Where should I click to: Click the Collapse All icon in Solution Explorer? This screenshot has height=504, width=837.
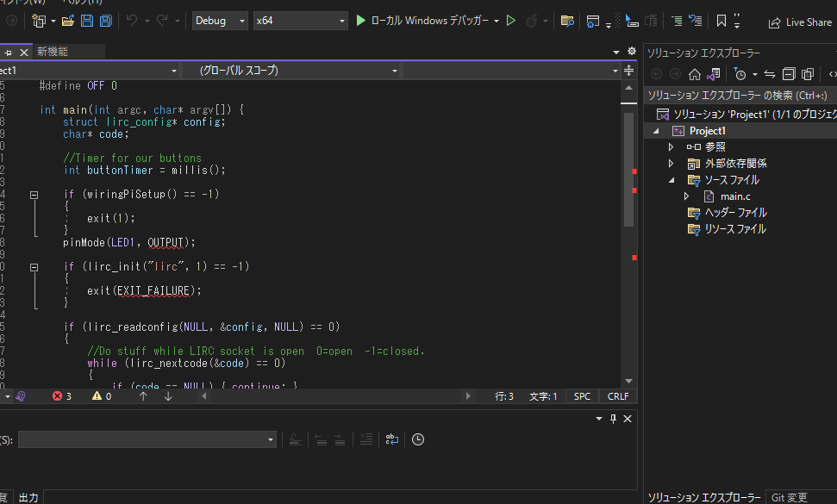789,74
